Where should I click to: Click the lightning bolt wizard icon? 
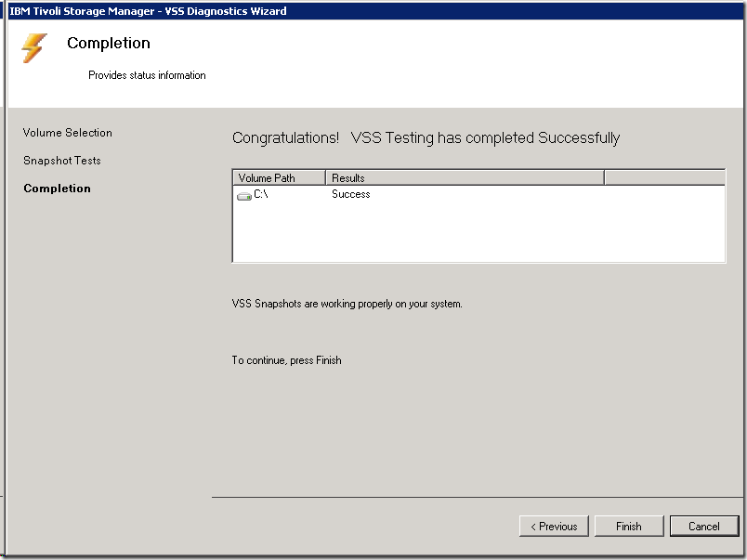[x=33, y=48]
